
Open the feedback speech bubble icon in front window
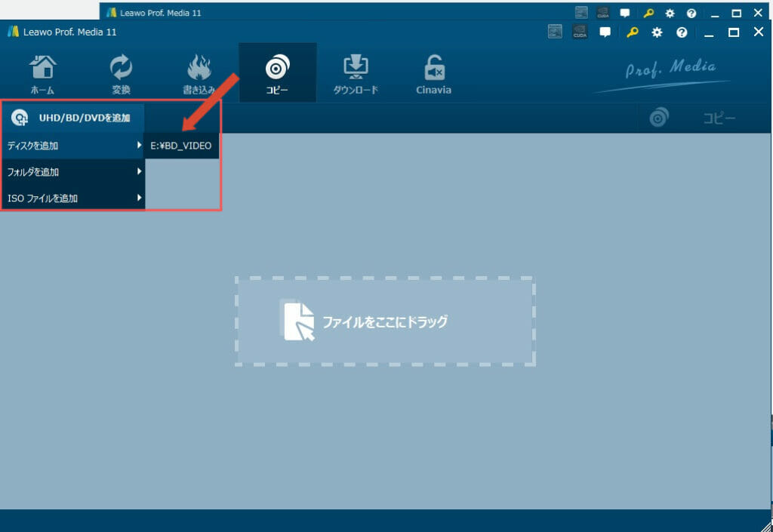(605, 32)
